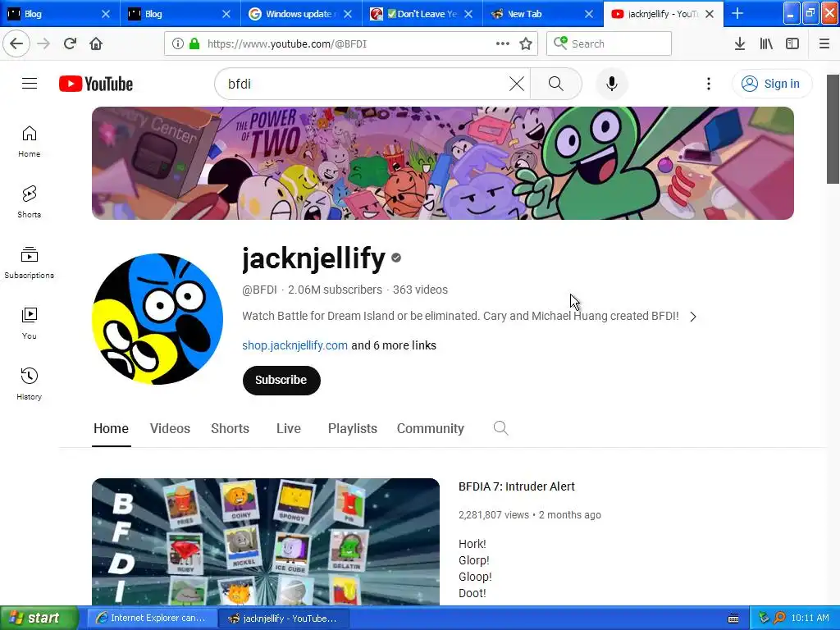Click the page vertical scrollbar thumb

(x=833, y=129)
